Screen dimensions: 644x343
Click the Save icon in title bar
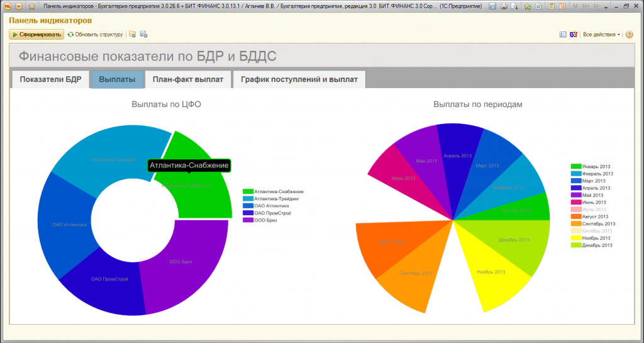pyautogui.click(x=492, y=6)
